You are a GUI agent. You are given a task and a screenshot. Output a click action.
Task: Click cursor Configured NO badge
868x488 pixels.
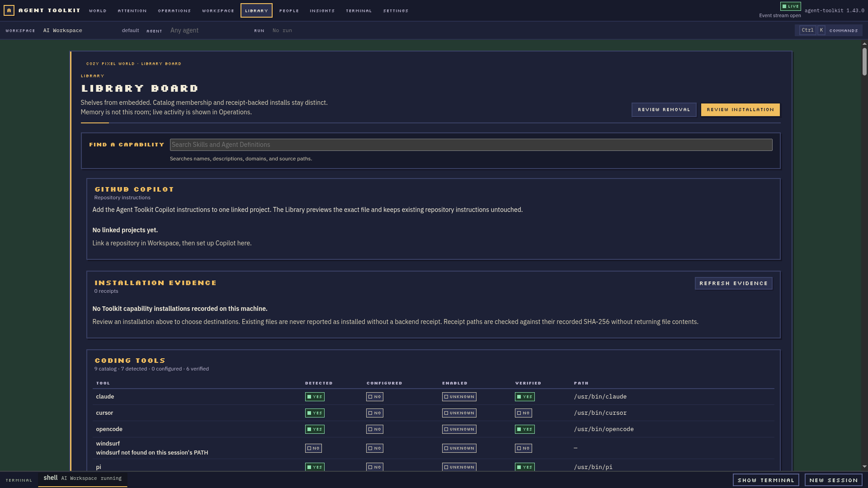click(x=374, y=413)
